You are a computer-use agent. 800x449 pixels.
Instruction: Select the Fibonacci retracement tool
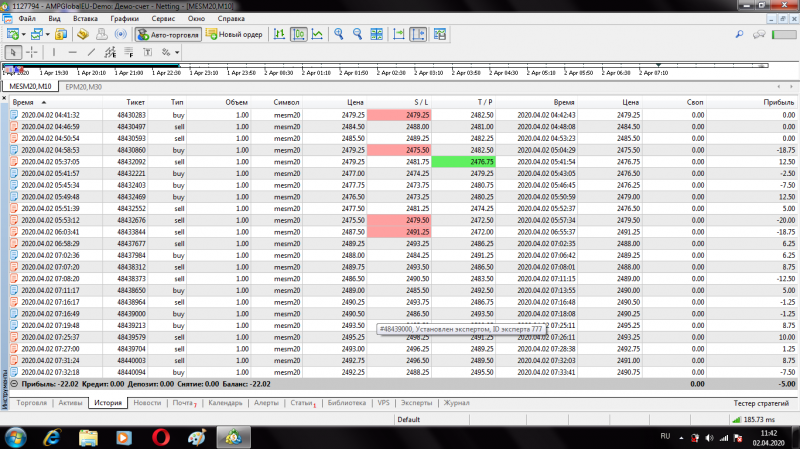click(129, 52)
